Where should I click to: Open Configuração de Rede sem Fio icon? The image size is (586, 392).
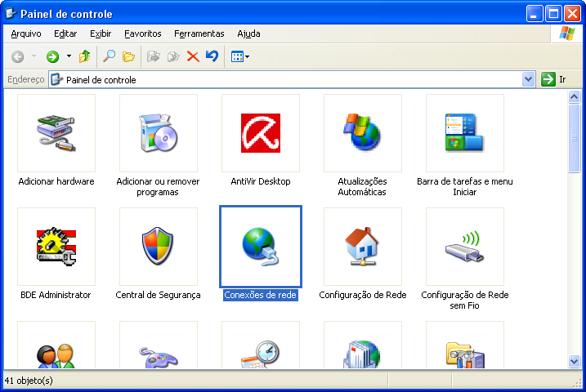464,247
